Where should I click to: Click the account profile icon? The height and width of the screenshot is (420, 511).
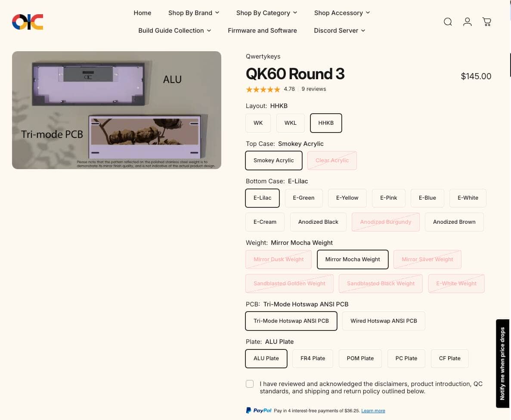click(x=467, y=22)
